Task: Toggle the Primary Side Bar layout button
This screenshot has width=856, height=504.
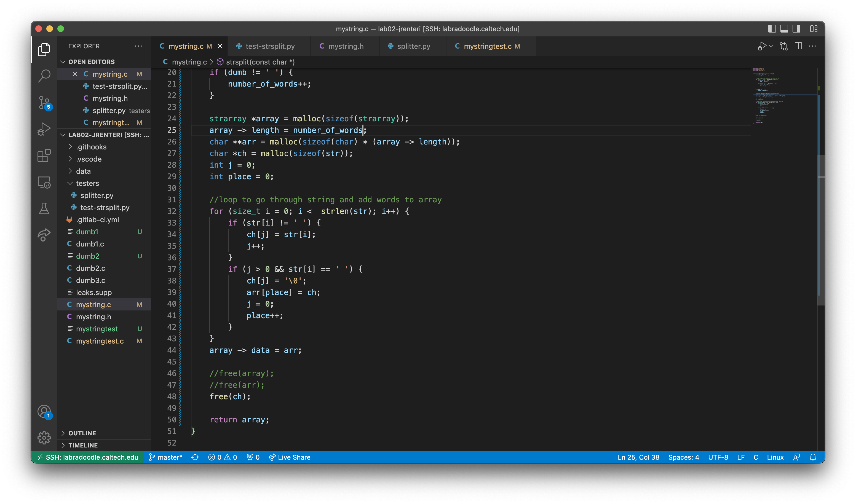Action: (772, 29)
